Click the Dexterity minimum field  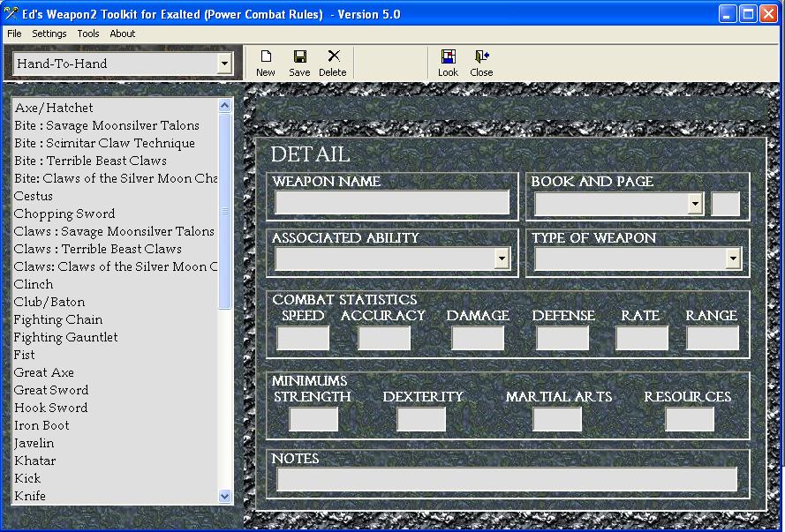pos(421,419)
